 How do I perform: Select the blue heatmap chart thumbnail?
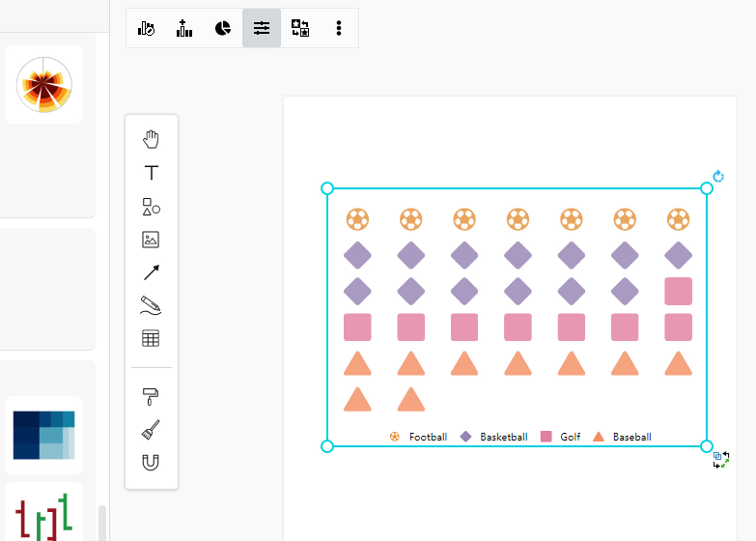[43, 435]
